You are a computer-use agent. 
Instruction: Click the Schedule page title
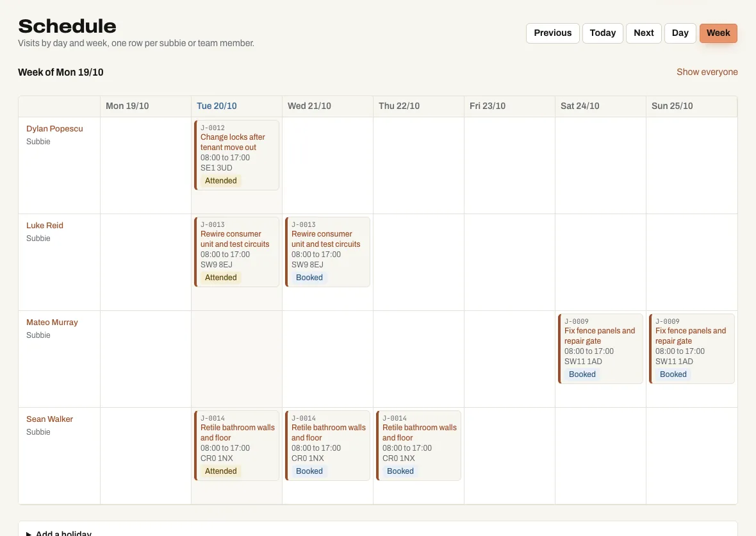pyautogui.click(x=67, y=26)
